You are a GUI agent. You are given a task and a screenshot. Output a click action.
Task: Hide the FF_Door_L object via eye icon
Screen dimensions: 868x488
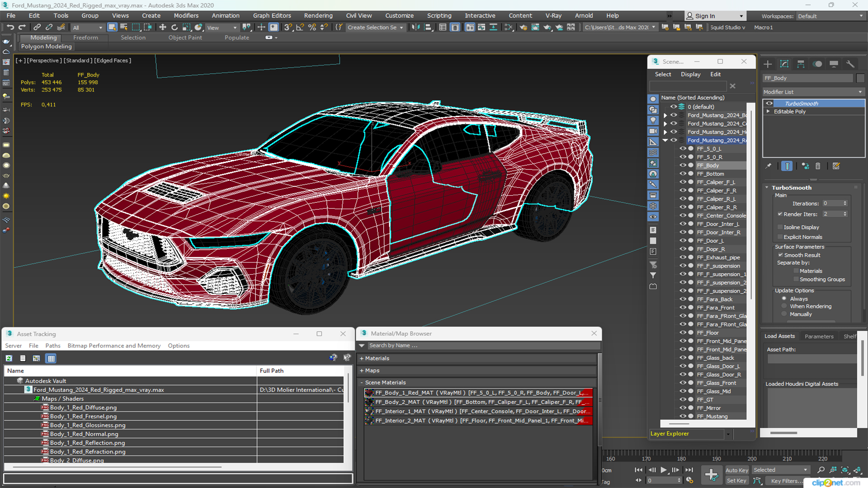[683, 240]
